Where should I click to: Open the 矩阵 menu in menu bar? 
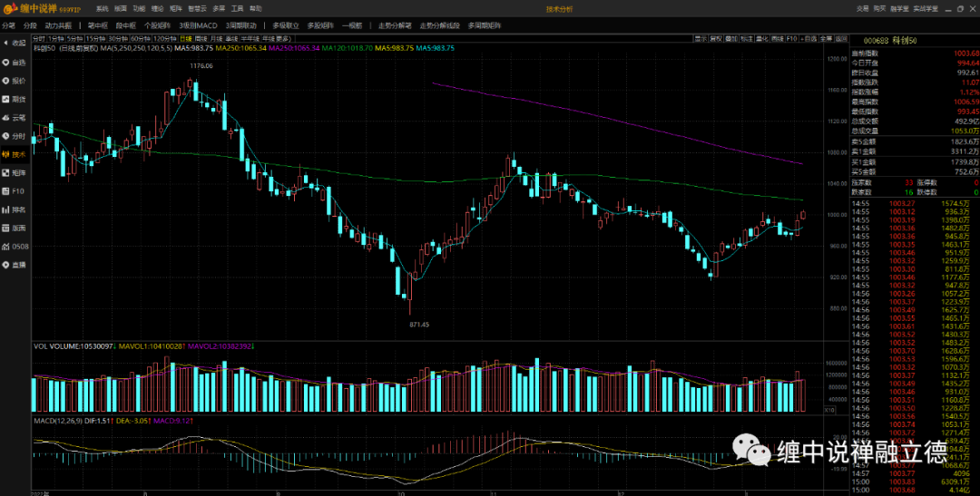click(x=176, y=9)
